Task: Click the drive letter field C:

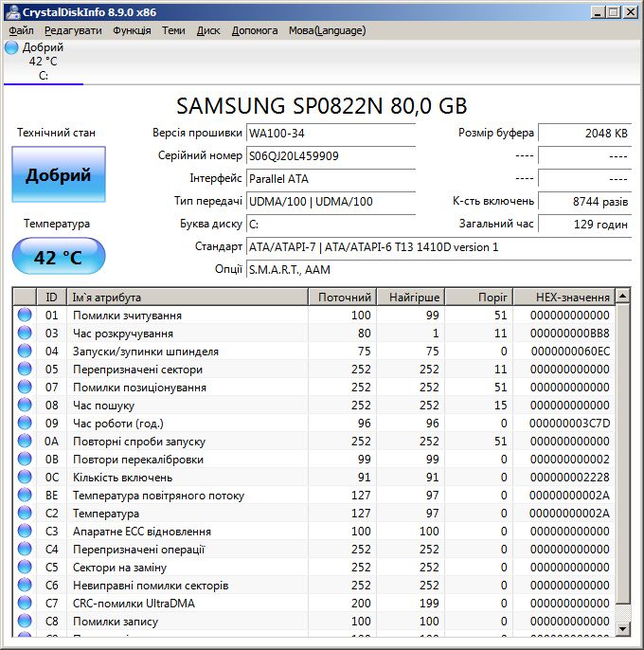Action: click(331, 225)
